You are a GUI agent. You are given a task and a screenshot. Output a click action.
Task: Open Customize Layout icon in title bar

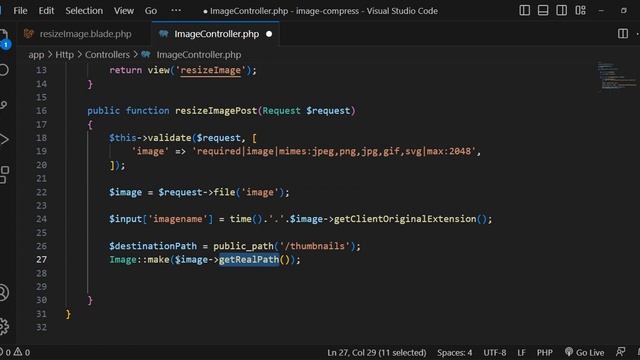click(x=580, y=11)
